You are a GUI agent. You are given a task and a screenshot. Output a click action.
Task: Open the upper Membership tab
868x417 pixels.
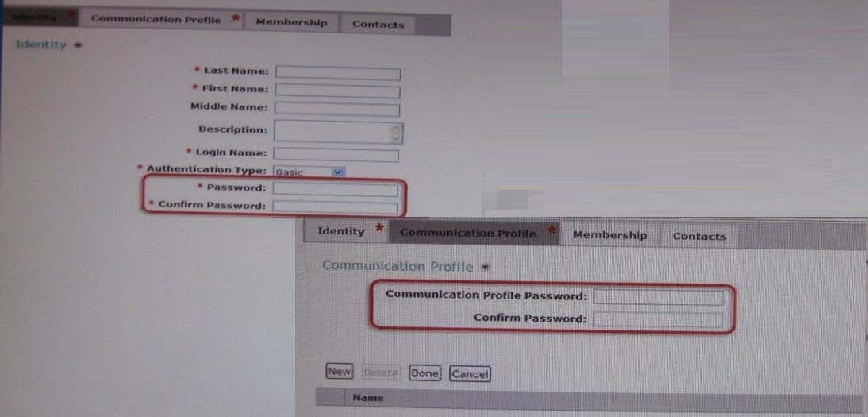(x=292, y=23)
